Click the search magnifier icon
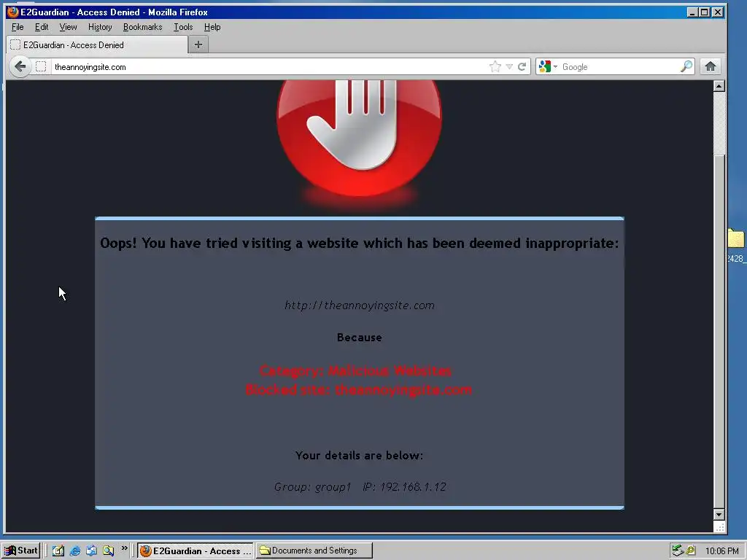The height and width of the screenshot is (560, 747). click(x=686, y=66)
